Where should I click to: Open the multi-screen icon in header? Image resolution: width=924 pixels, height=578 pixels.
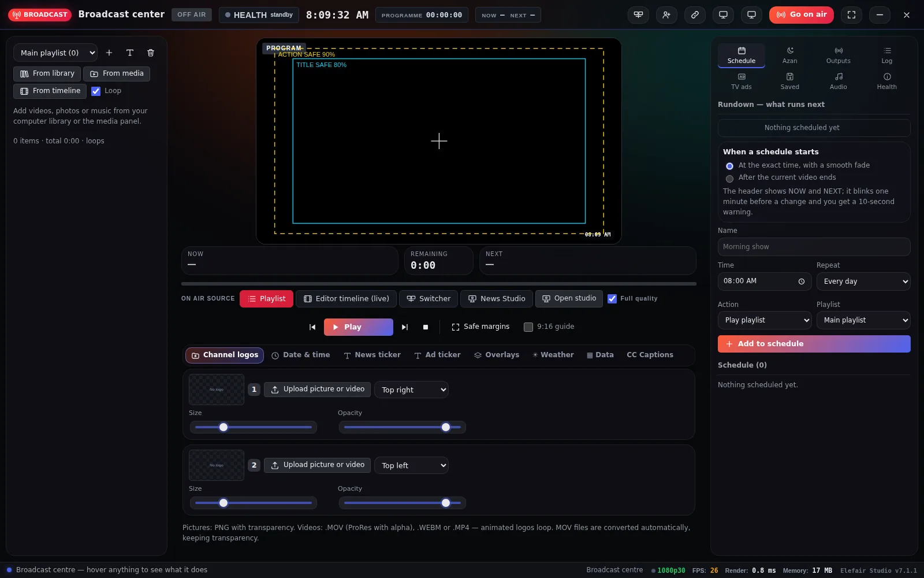pyautogui.click(x=638, y=15)
